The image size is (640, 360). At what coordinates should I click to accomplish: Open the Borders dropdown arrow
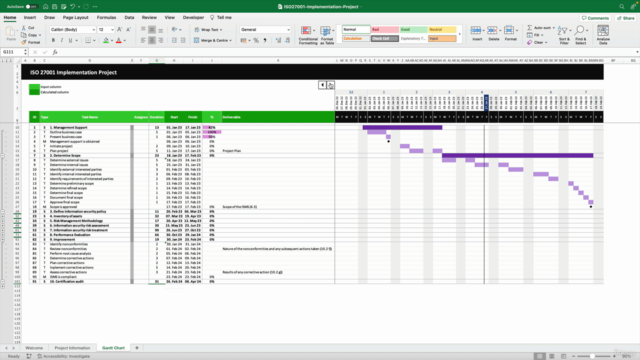coord(94,40)
